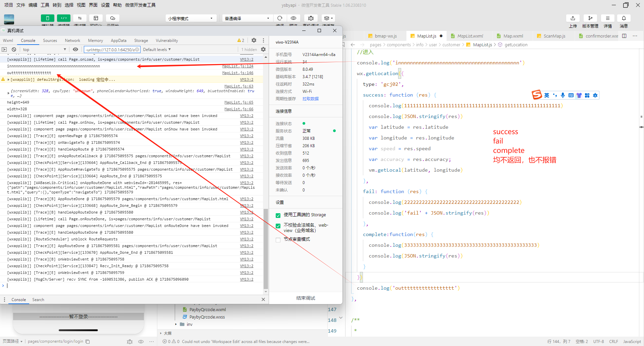Click the warnings count indicator

(241, 40)
